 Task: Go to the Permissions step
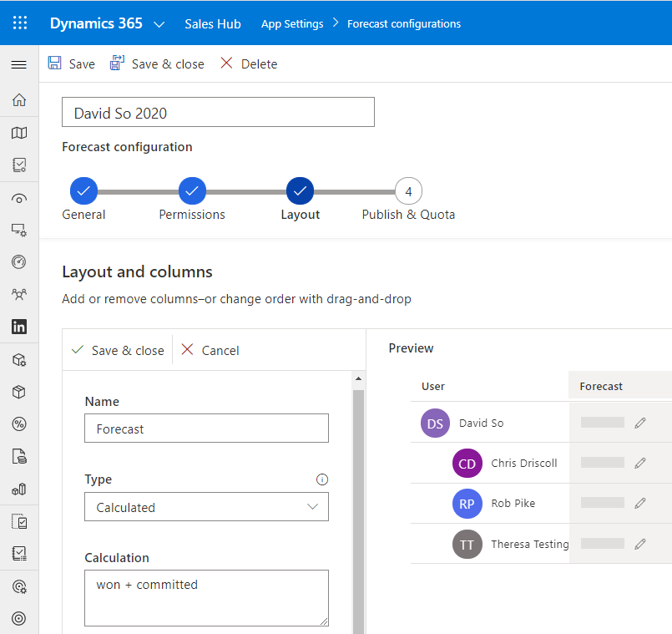coord(192,191)
